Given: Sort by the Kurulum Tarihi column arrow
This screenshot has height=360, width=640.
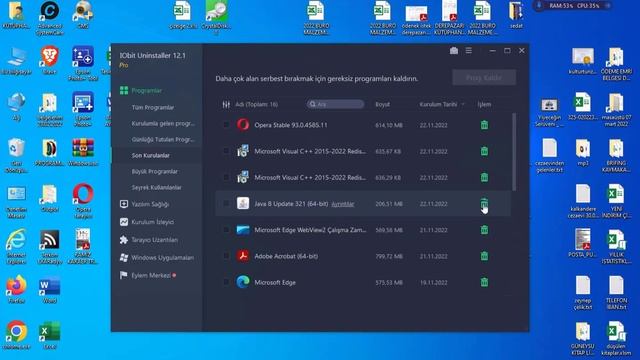Looking at the screenshot, I should pos(463,104).
